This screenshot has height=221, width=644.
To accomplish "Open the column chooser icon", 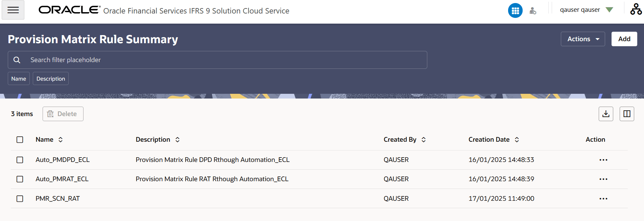I will (627, 114).
